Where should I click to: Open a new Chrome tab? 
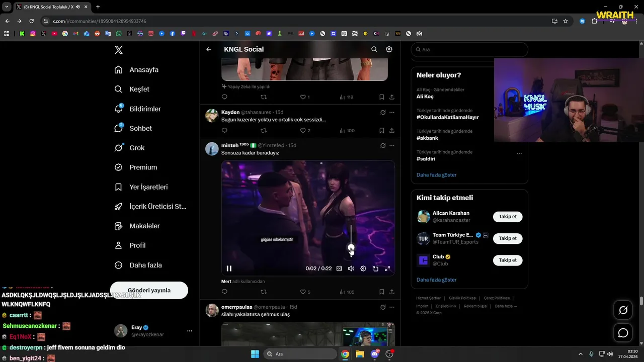click(98, 7)
